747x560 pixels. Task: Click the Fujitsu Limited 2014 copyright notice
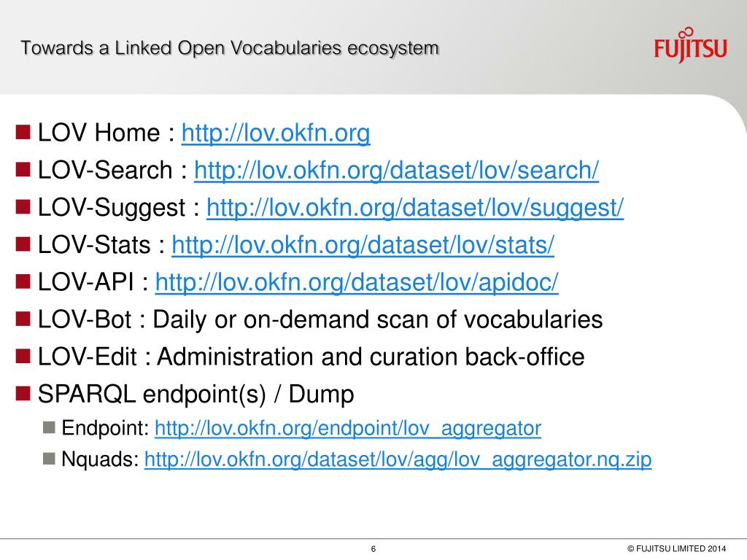coord(676,548)
